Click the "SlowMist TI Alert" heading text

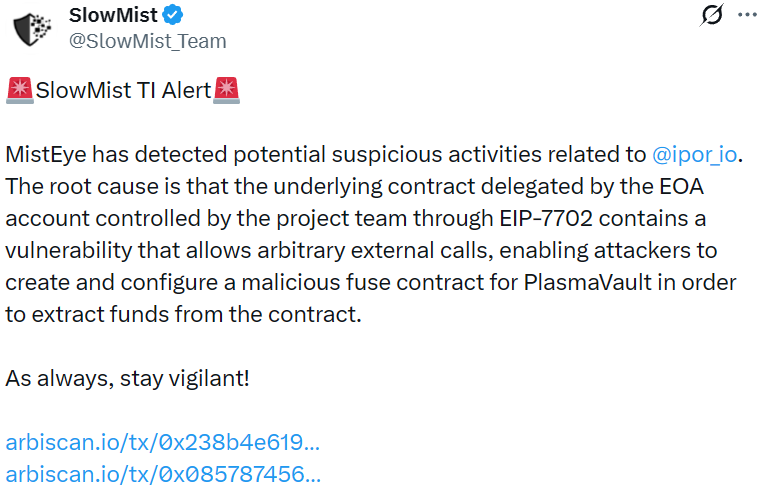click(x=123, y=91)
